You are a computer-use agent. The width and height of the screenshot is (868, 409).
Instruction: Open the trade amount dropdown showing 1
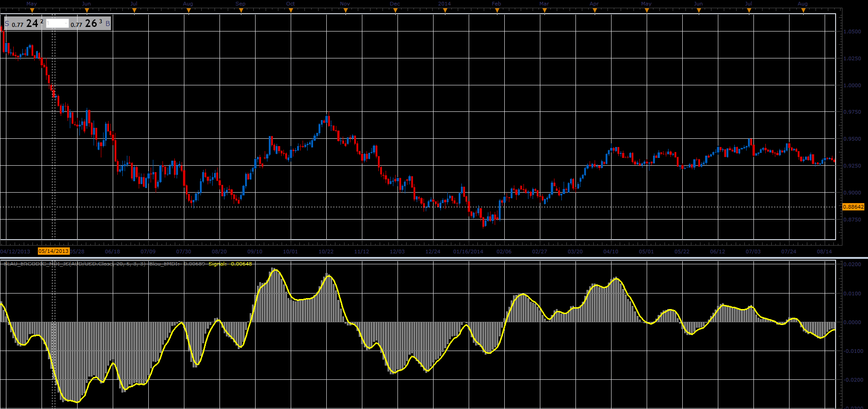tap(57, 23)
